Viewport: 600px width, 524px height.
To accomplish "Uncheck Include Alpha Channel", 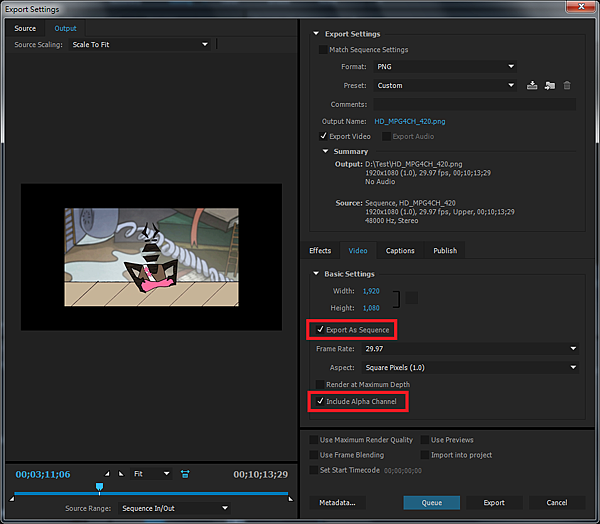I will (x=320, y=401).
